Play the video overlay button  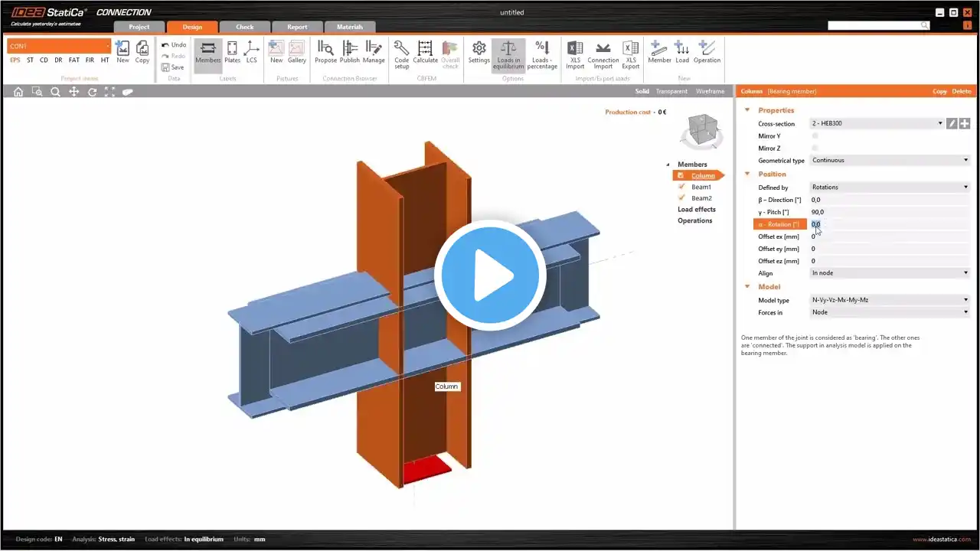click(x=490, y=275)
